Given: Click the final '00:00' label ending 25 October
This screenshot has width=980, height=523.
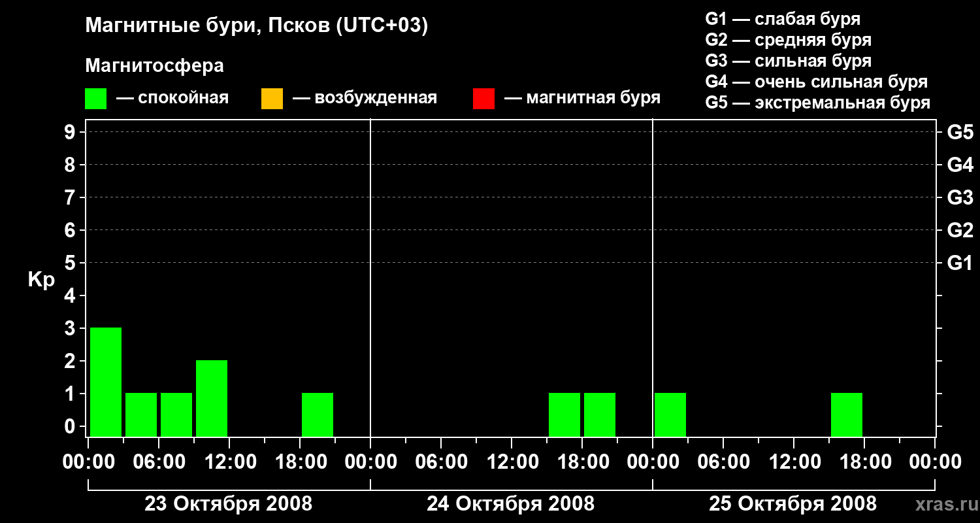Looking at the screenshot, I should 935,462.
